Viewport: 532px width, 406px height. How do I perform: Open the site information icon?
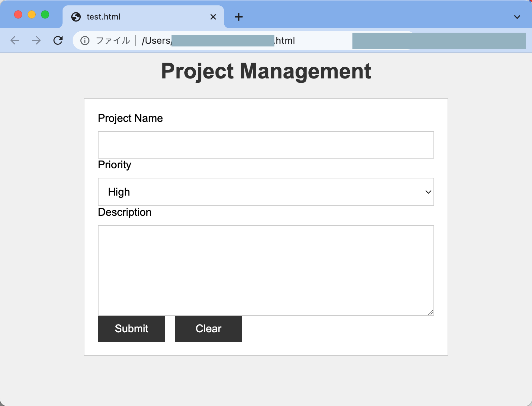[x=85, y=41]
